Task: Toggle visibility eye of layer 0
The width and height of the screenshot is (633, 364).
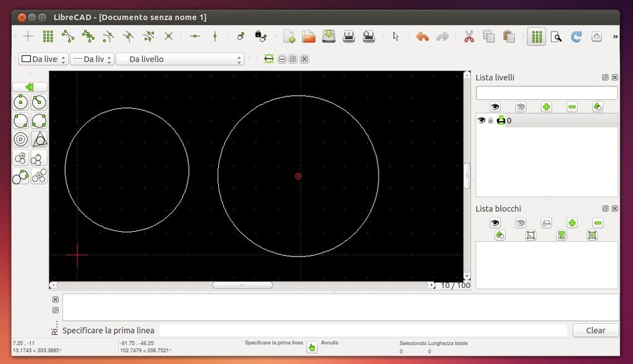Action: (482, 121)
